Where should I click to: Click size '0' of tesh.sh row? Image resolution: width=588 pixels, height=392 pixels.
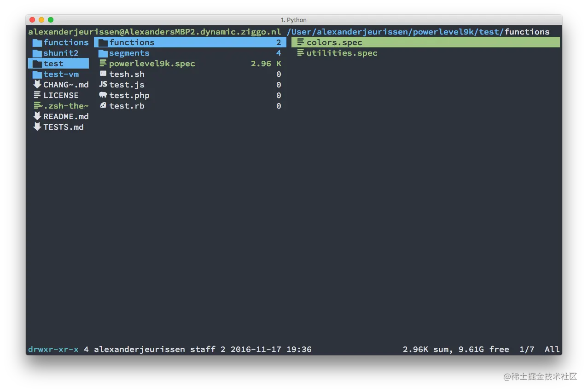click(279, 74)
